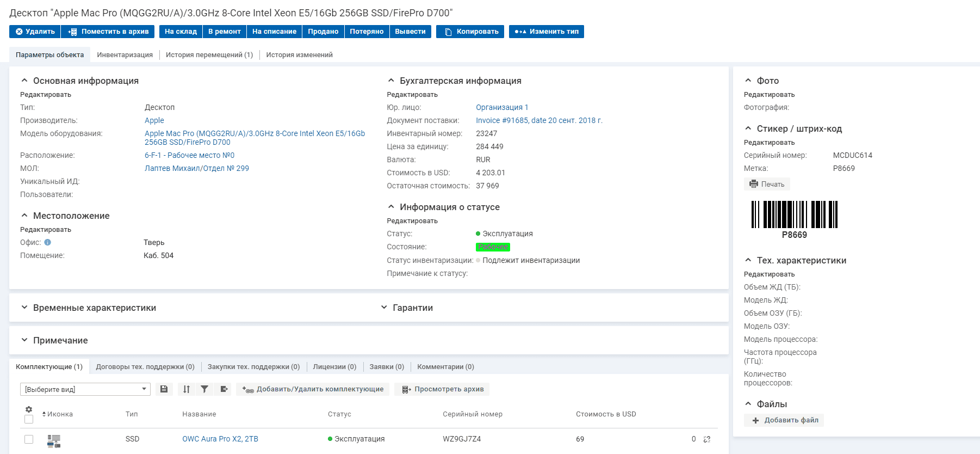The image size is (980, 454).
Task: Switch to the Инвентаризация tab
Action: click(x=125, y=55)
